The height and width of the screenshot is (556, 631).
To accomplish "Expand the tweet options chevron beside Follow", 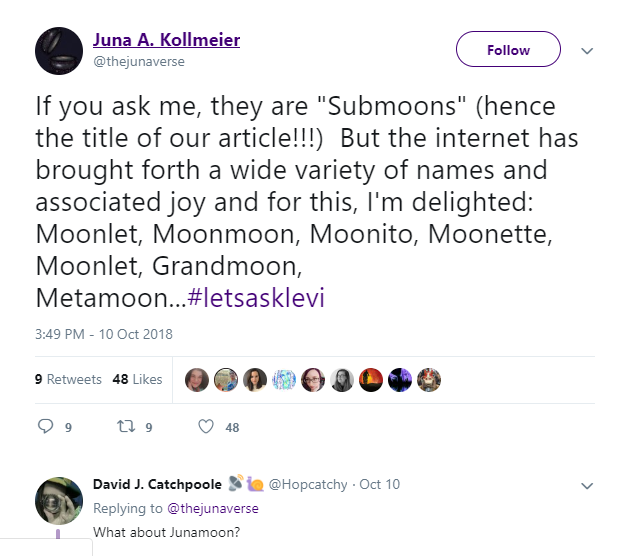I will pyautogui.click(x=588, y=50).
